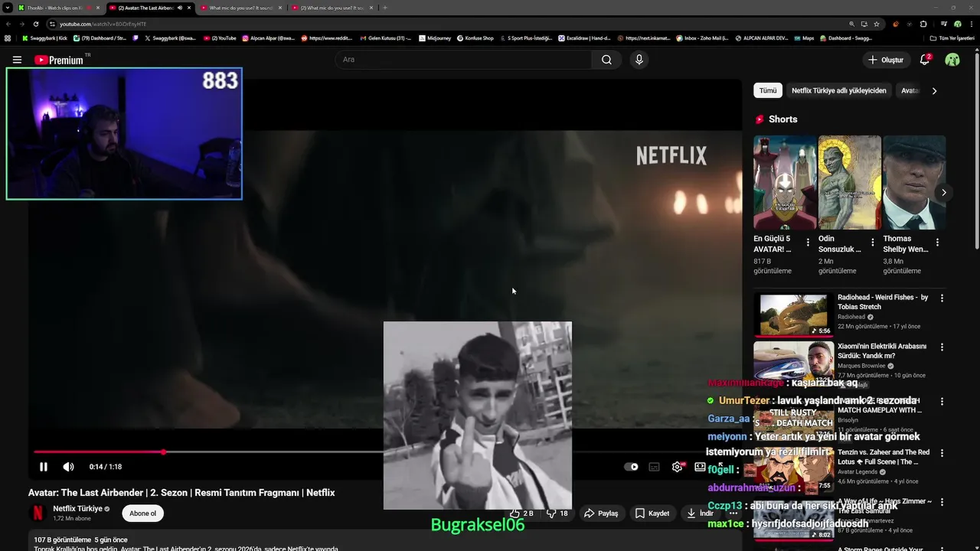The width and height of the screenshot is (980, 551).
Task: Click the video title Avatar: The Last Airbender
Action: pos(181,493)
